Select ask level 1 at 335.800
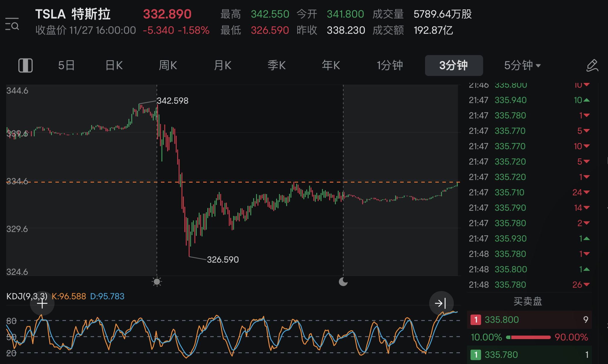 (x=529, y=319)
